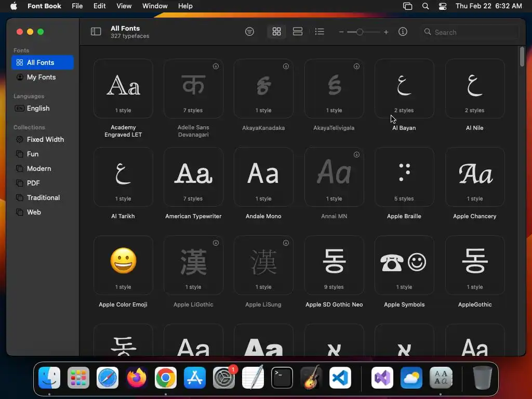
Task: Open the Help menu
Action: click(x=185, y=6)
